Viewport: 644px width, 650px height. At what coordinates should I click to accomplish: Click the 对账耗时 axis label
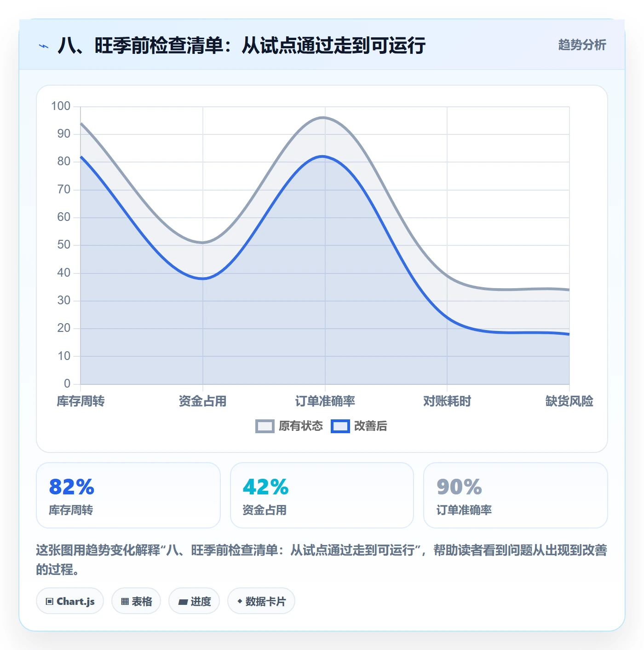pyautogui.click(x=447, y=401)
